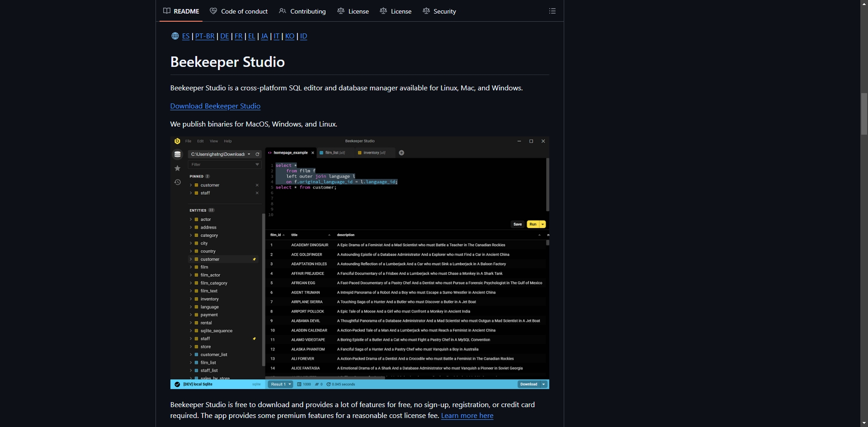Viewport: 868px width, 427px height.
Task: Click the Beekeeper logo in the app screenshot
Action: coord(177,141)
